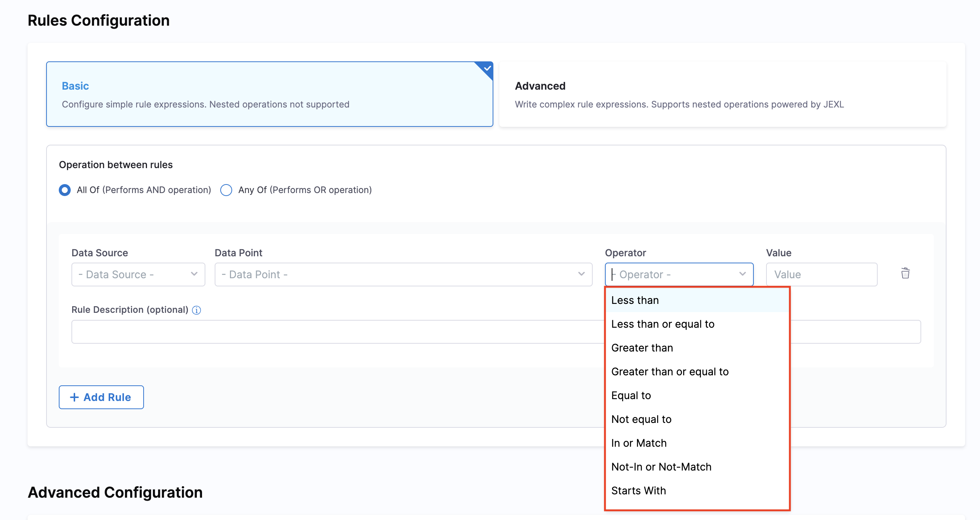Viewport: 980px width, 520px height.
Task: Click the Rule Description info icon
Action: pyautogui.click(x=196, y=310)
